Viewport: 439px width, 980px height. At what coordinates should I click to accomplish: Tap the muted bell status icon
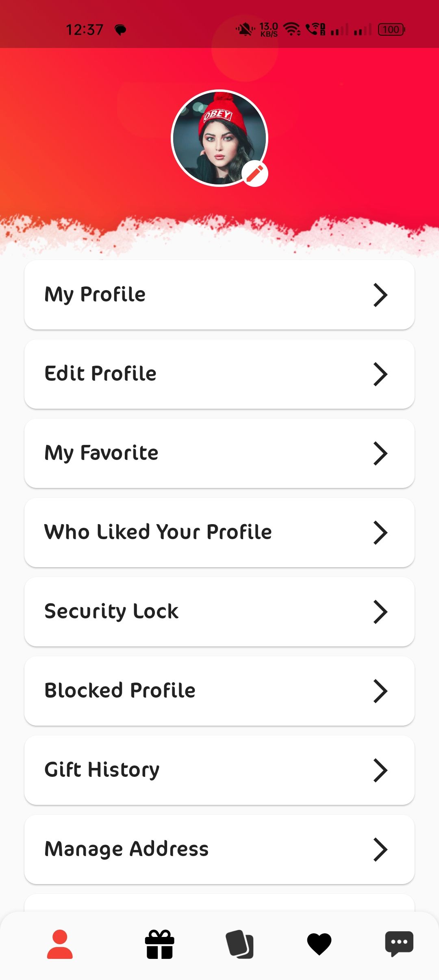coord(245,29)
